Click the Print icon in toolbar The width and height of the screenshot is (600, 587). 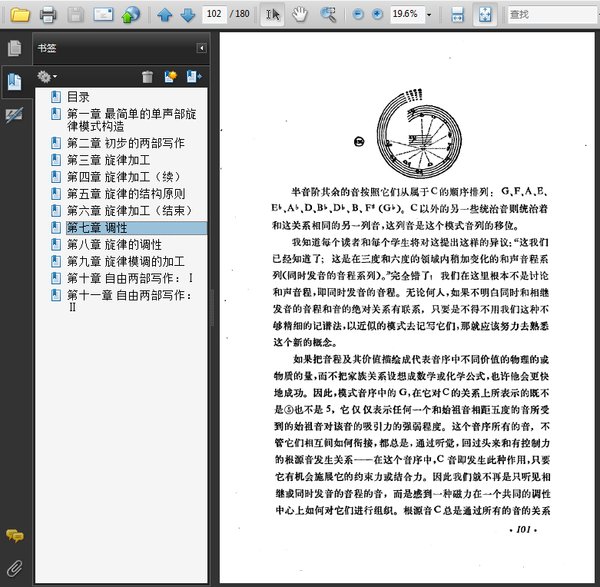[x=47, y=15]
